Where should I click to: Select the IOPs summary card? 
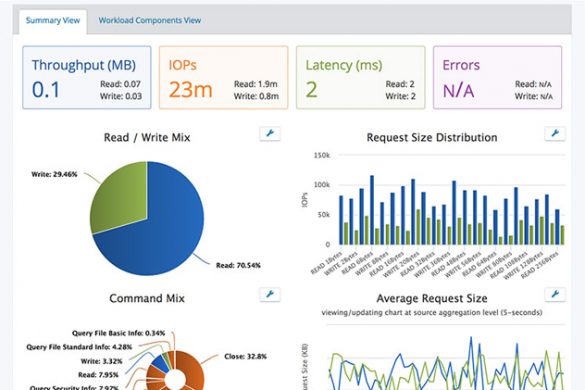click(x=223, y=78)
